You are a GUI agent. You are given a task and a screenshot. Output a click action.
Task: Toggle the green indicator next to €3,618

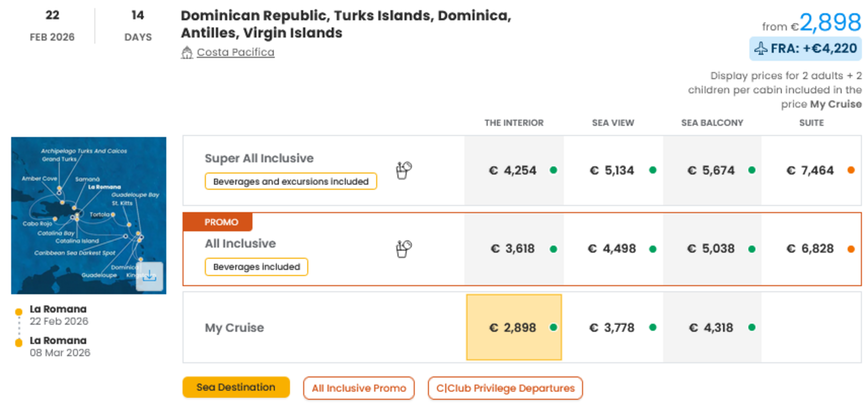(555, 248)
